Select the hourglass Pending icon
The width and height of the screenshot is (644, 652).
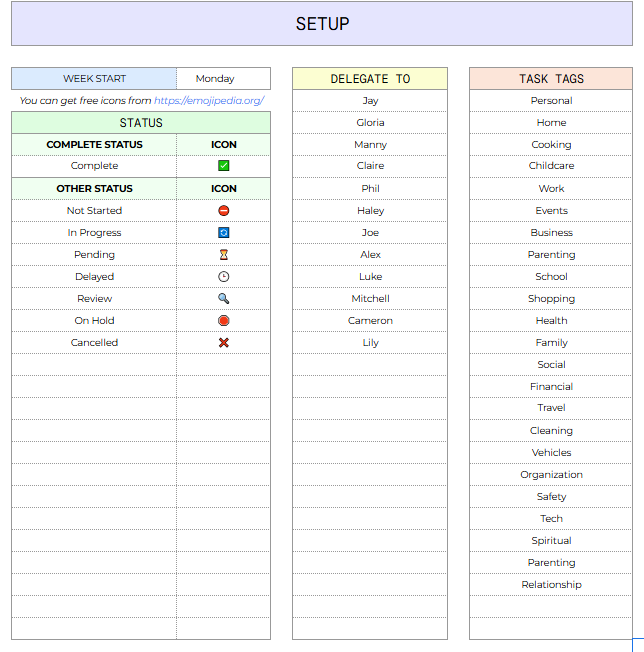point(224,255)
